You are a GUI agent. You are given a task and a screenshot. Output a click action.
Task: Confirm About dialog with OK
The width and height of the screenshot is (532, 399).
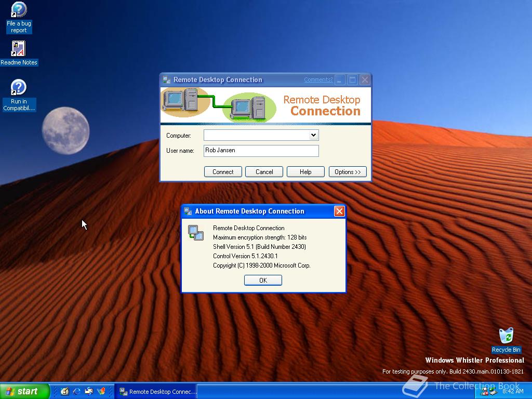[263, 280]
